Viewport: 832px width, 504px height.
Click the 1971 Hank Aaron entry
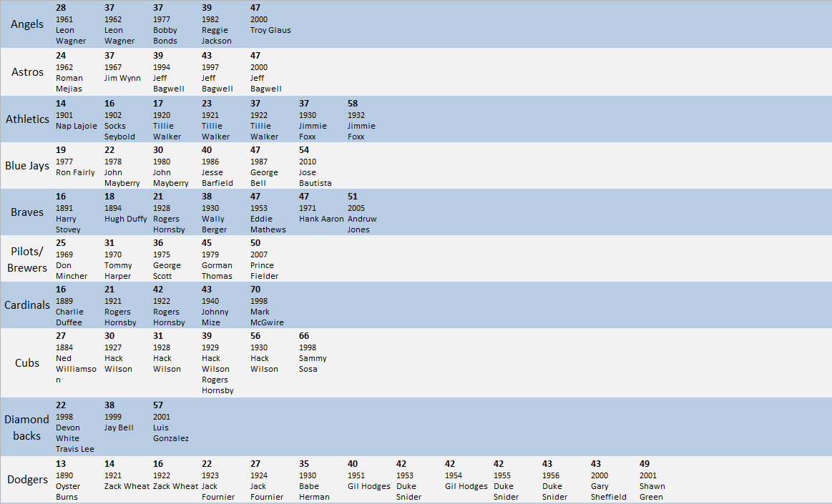click(x=321, y=208)
